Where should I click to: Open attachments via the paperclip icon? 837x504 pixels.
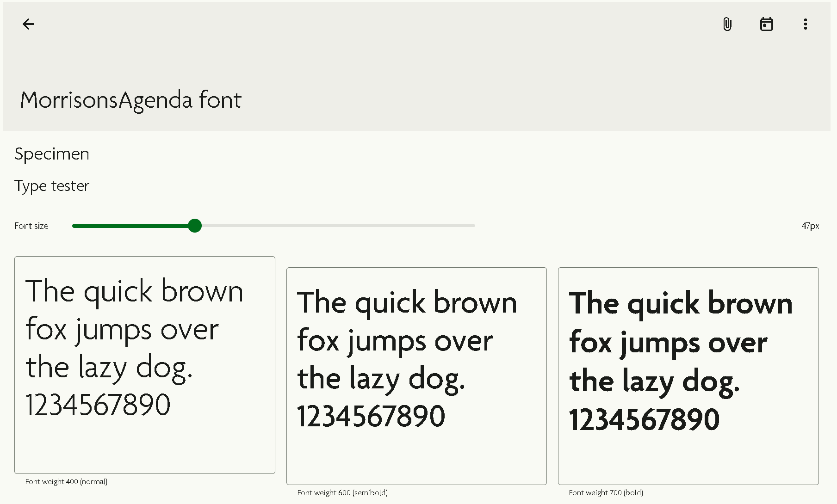point(727,24)
